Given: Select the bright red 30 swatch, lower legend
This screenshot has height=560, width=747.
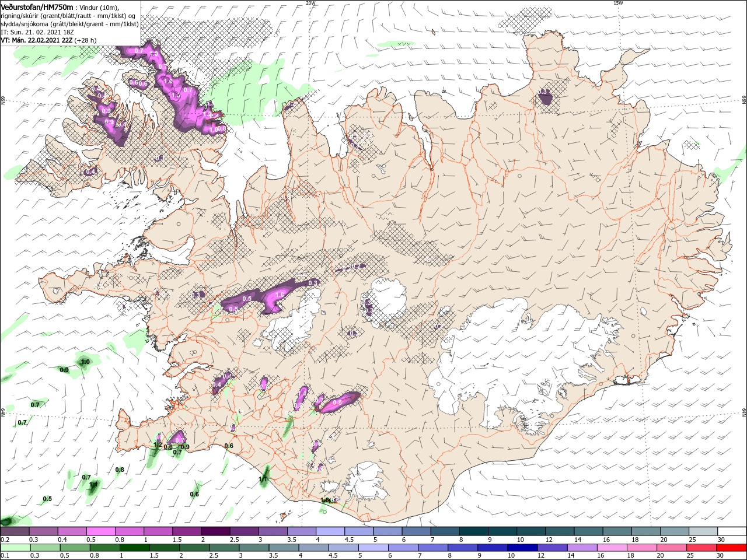Looking at the screenshot, I should click(x=731, y=548).
